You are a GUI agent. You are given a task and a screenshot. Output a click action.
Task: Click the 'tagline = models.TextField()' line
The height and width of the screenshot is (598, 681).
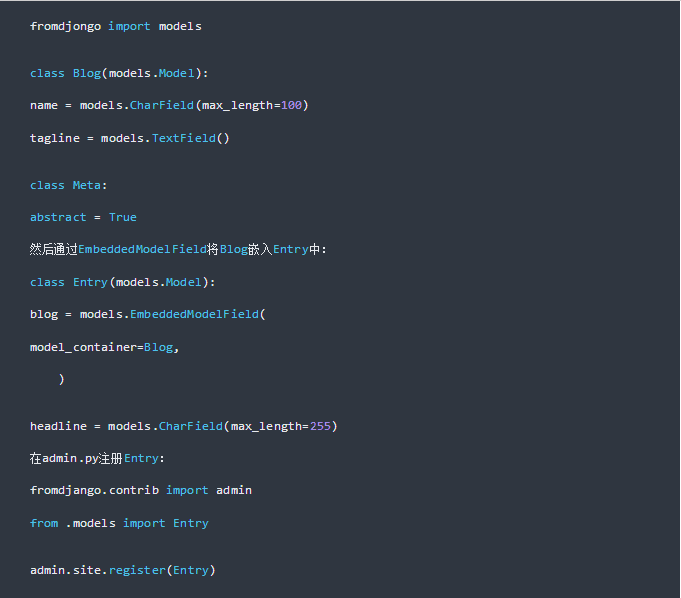click(129, 139)
